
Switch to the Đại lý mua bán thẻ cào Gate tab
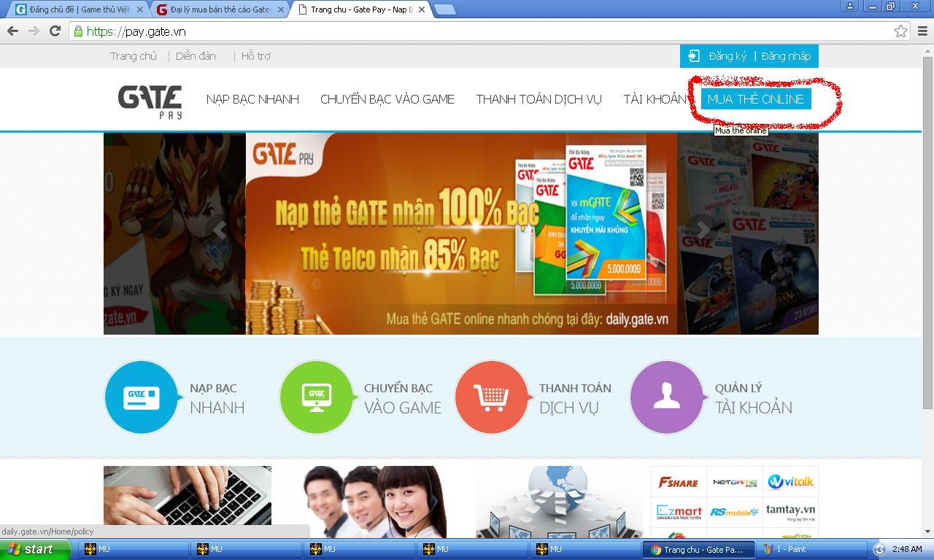[x=219, y=9]
